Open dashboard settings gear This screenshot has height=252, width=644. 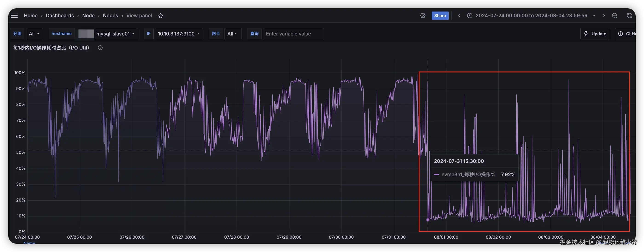tap(423, 15)
